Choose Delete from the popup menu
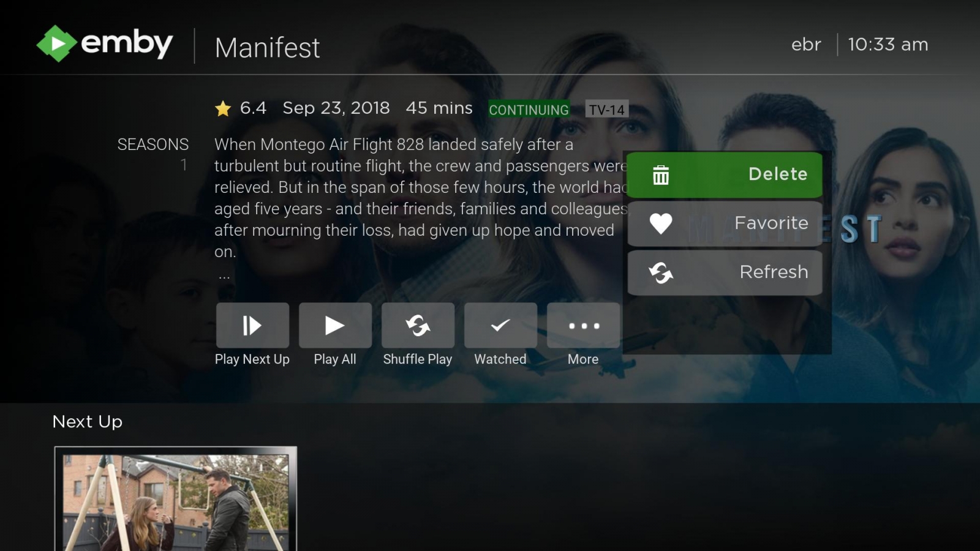980x551 pixels. pos(725,174)
